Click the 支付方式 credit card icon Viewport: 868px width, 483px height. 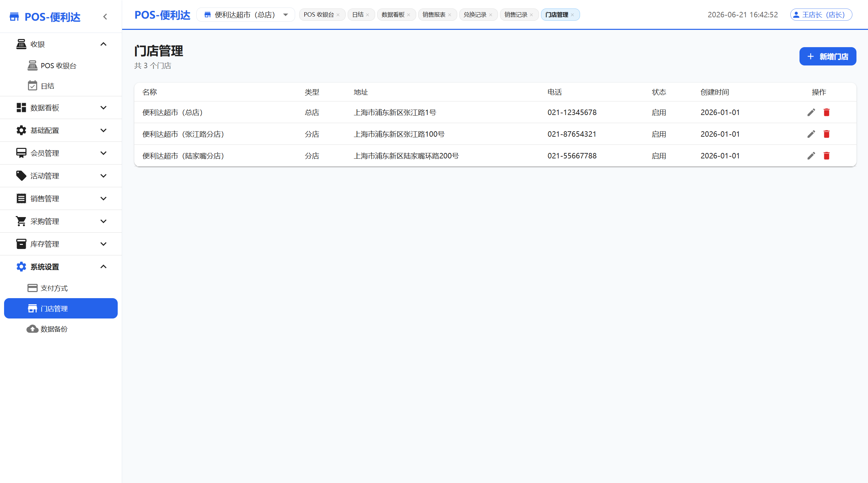[x=33, y=288]
